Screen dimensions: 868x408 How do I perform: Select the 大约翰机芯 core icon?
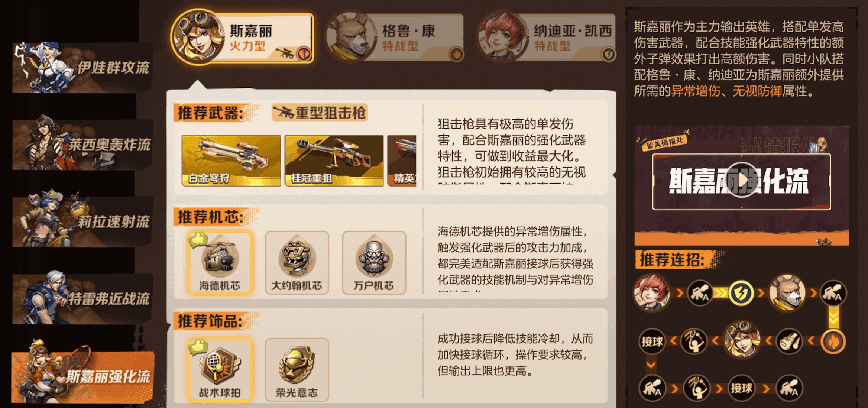(297, 263)
